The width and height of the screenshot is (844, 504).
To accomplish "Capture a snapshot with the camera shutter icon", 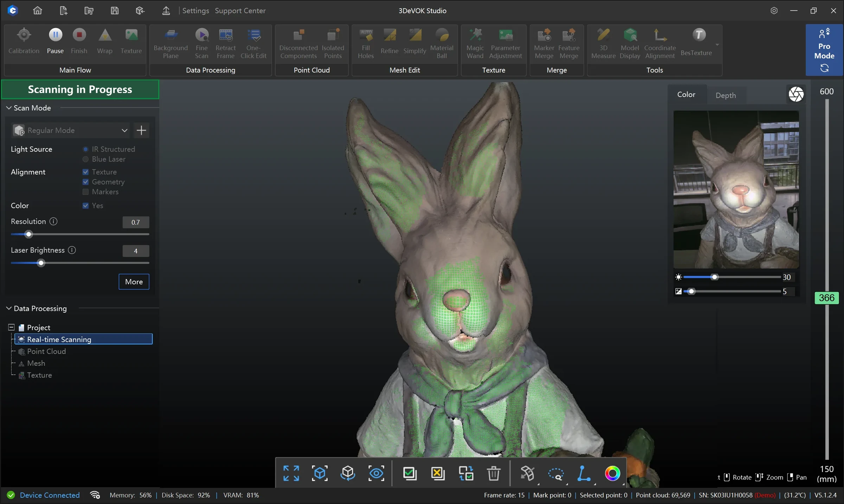I will (x=796, y=94).
